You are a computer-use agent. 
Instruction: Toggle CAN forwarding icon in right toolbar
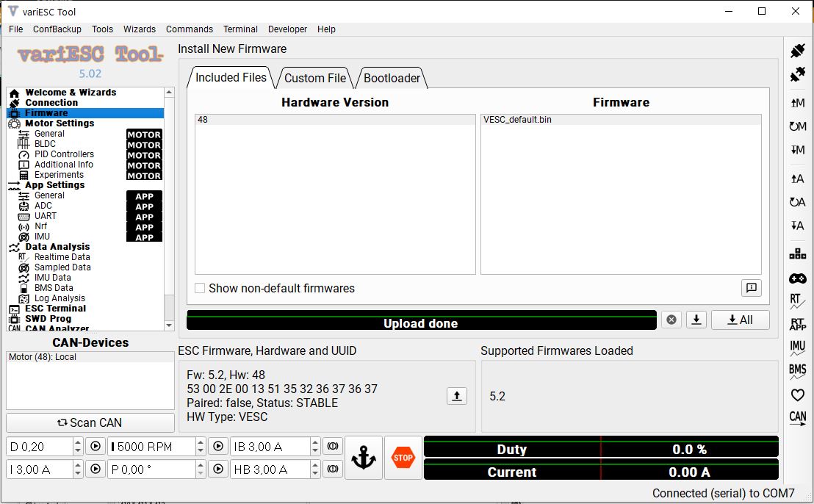tap(797, 418)
